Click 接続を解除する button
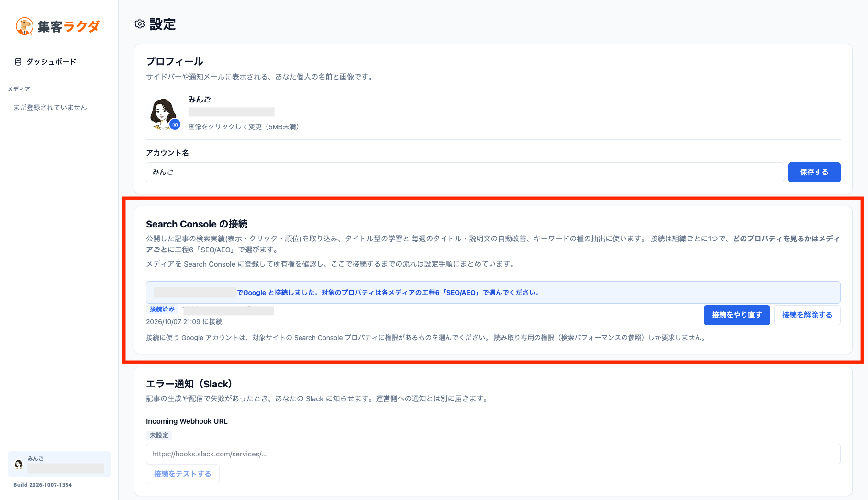Screen dimensions: 868x500 click(807, 315)
